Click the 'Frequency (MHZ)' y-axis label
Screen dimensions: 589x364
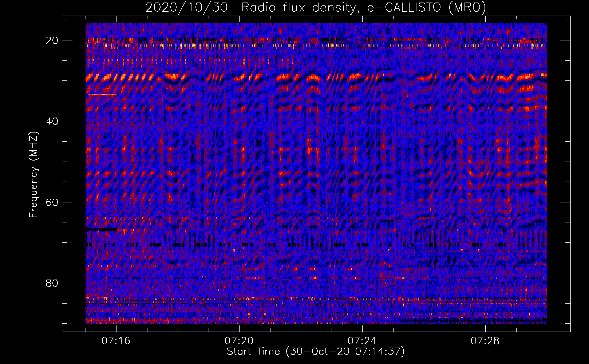pyautogui.click(x=33, y=175)
